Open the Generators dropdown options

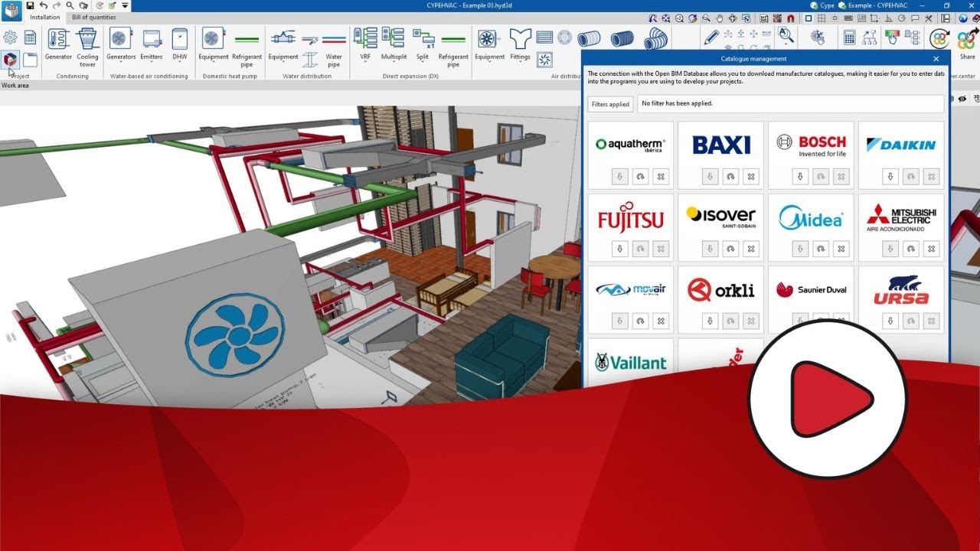pyautogui.click(x=120, y=63)
